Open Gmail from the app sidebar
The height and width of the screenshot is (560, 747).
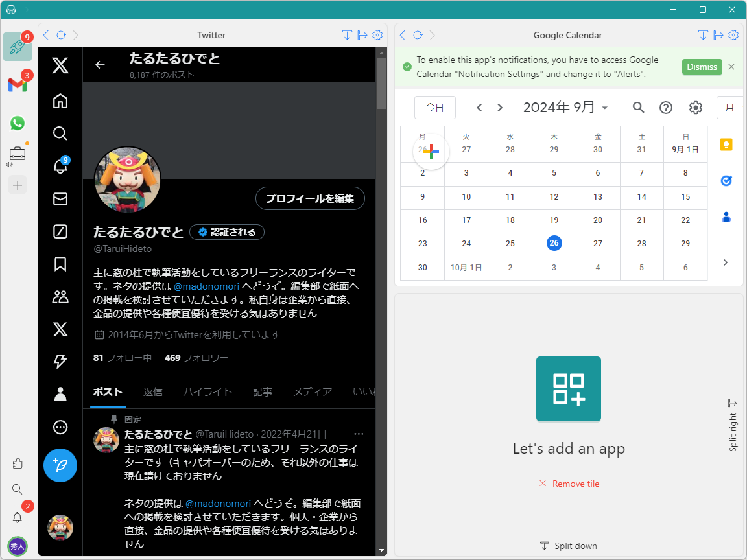click(x=18, y=85)
